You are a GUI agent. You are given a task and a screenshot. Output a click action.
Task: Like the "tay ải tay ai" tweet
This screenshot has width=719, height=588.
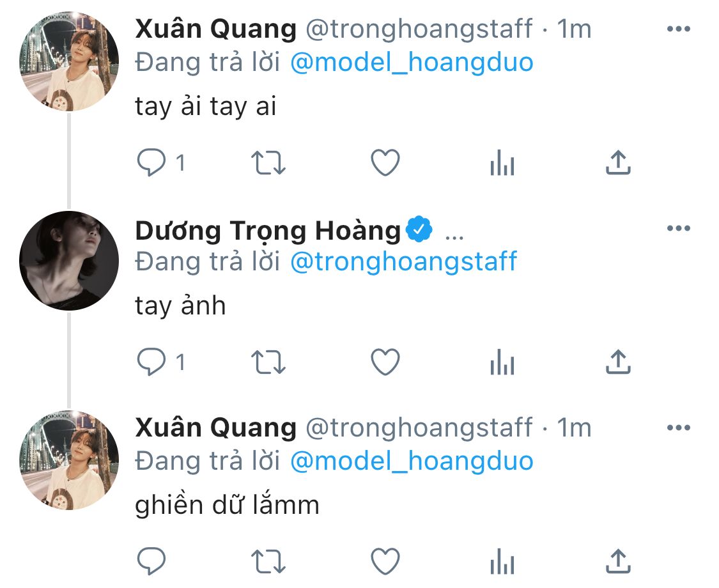point(385,163)
